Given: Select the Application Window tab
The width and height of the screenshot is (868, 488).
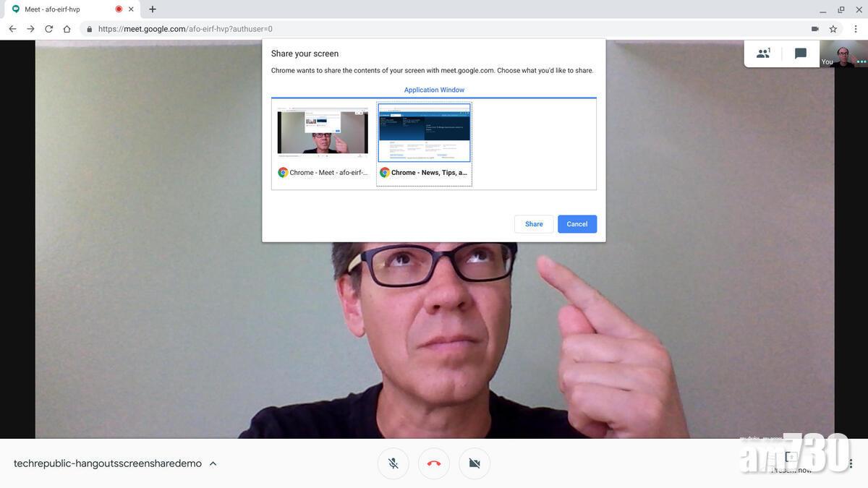Looking at the screenshot, I should 434,90.
